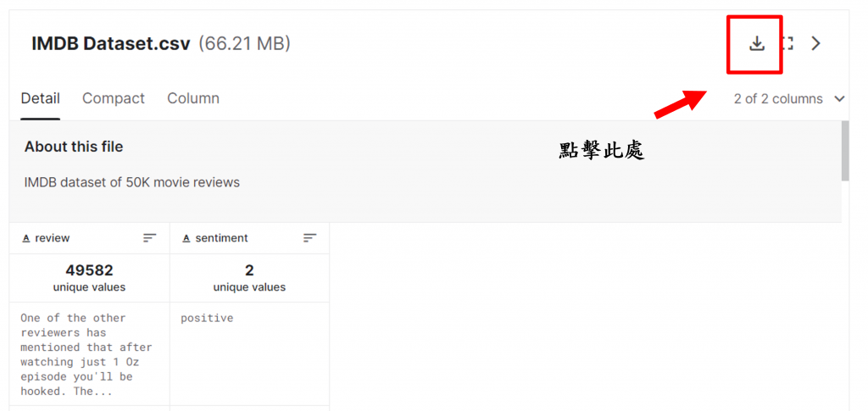Click the vertical scrollbar thumb
Viewport: 868px width, 411px height.
(x=845, y=151)
